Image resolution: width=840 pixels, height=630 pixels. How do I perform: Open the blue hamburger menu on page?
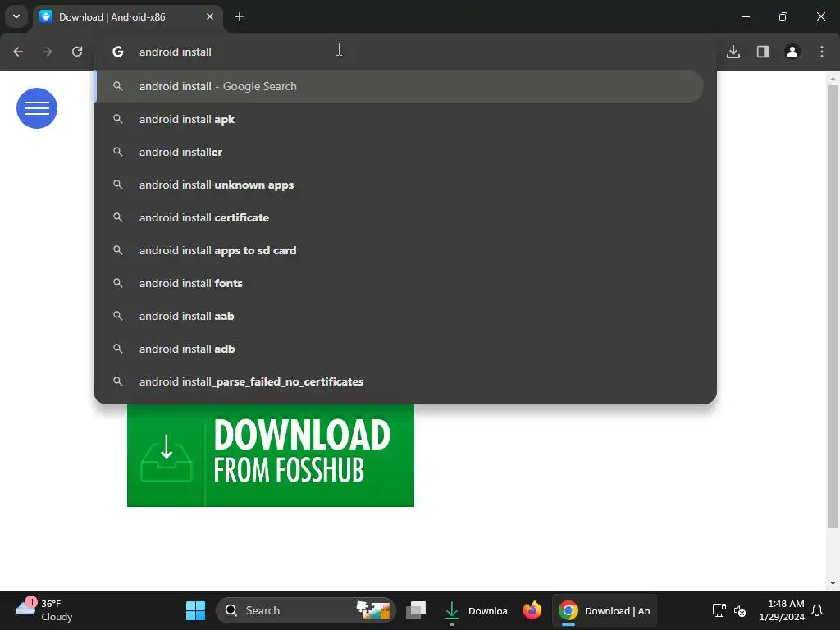[x=37, y=108]
